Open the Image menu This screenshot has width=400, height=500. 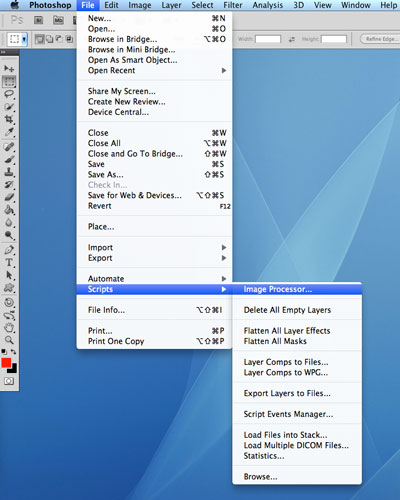[140, 5]
